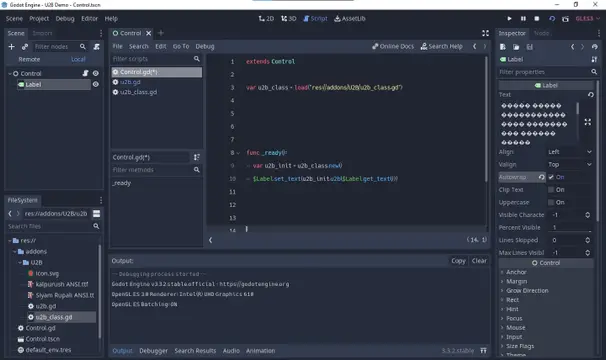Switch to the Debugger tab
The height and width of the screenshot is (360, 606).
click(x=153, y=351)
